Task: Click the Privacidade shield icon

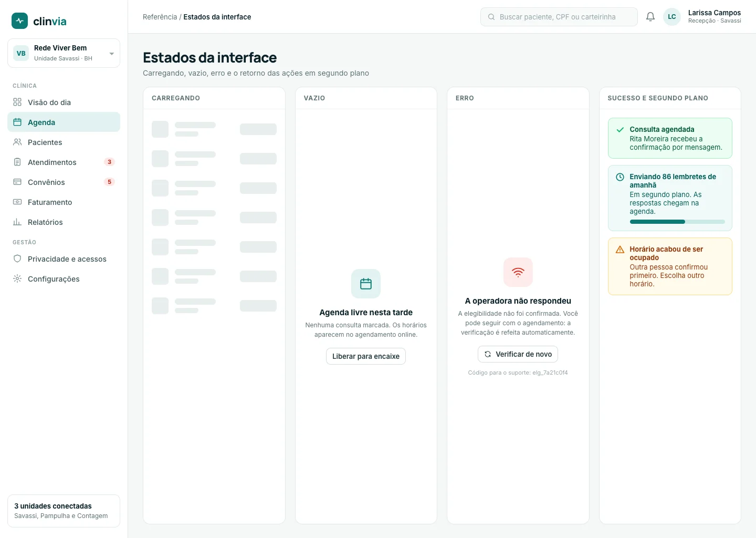Action: click(x=17, y=259)
